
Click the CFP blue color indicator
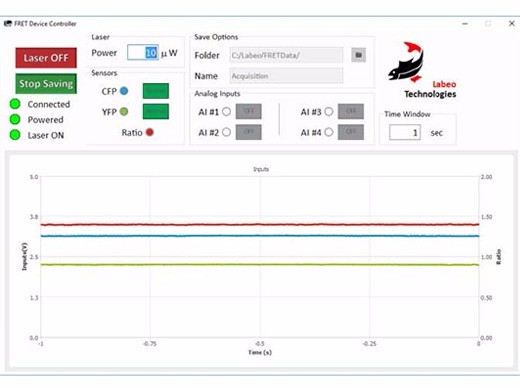click(x=124, y=91)
